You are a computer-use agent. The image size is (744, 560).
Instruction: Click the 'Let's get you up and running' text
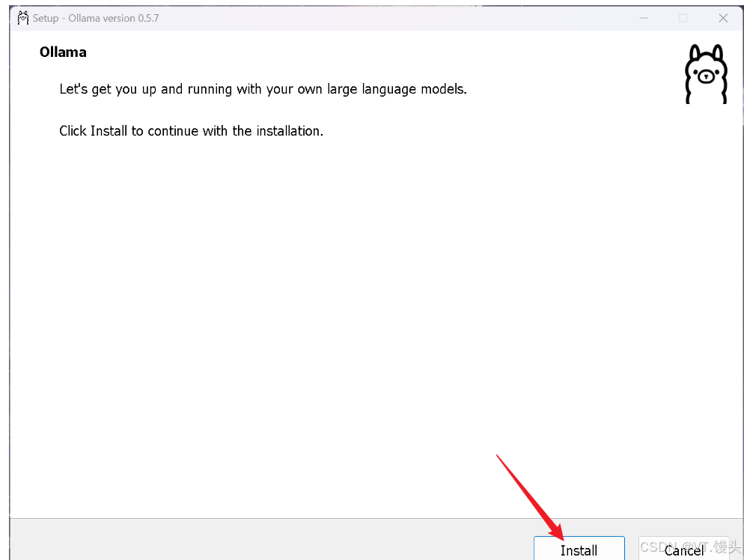click(263, 89)
